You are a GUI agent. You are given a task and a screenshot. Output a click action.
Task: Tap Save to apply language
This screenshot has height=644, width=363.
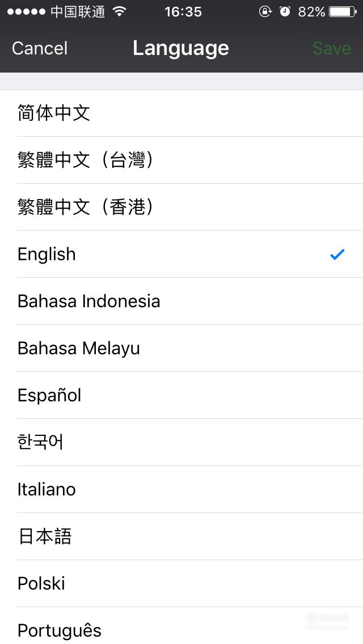click(332, 48)
